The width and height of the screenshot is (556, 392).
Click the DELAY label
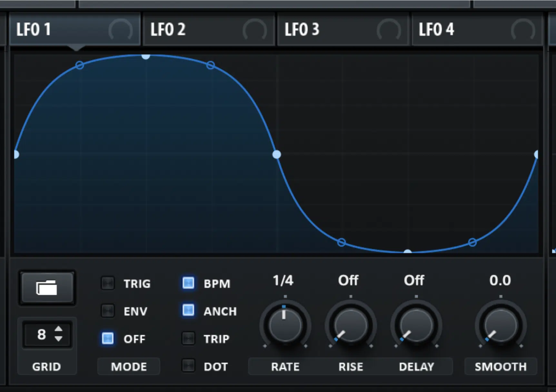tap(416, 367)
